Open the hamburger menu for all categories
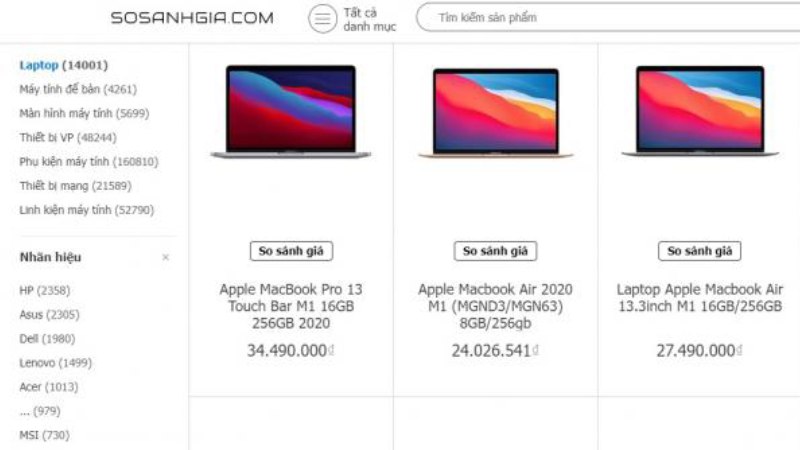 tap(322, 19)
